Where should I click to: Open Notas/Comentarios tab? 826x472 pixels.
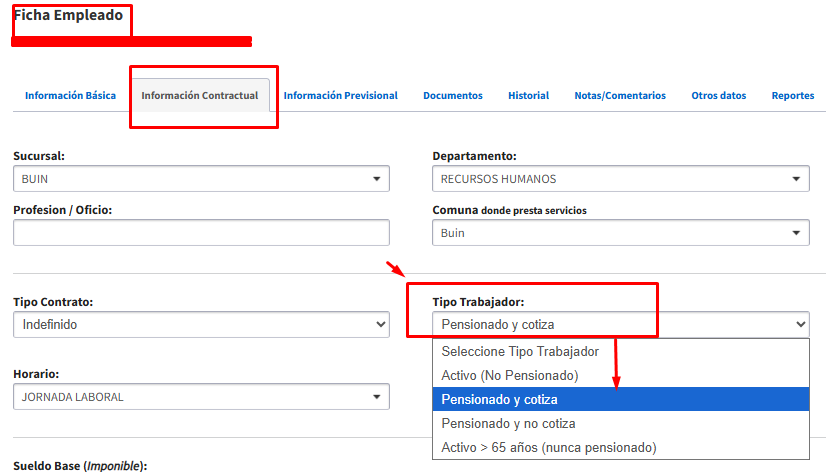(620, 96)
